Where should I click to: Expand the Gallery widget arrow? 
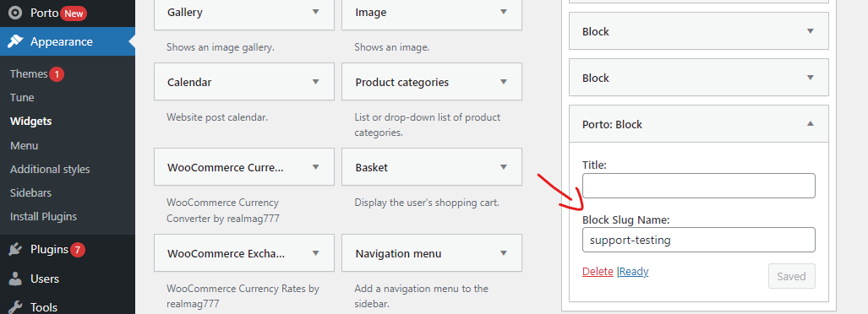pyautogui.click(x=315, y=12)
